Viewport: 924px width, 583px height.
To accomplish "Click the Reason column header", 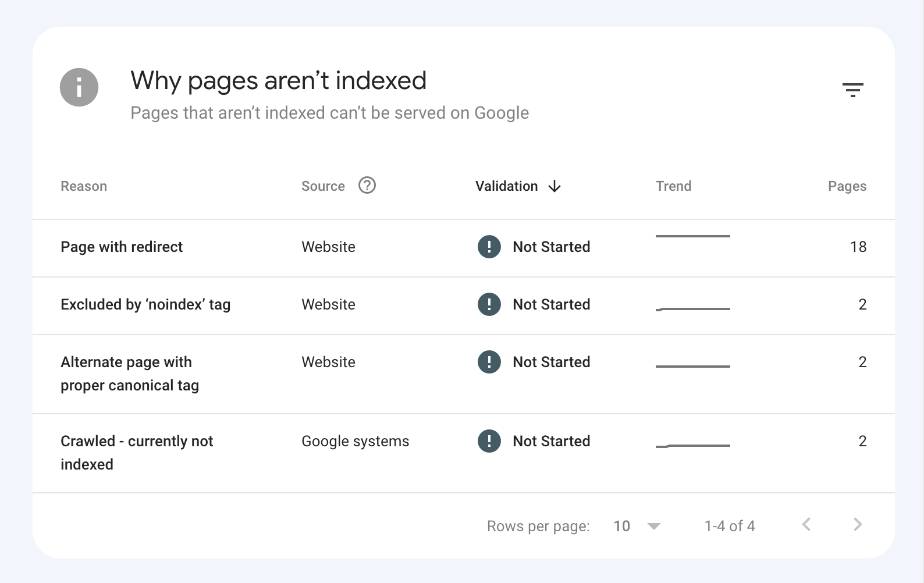I will pyautogui.click(x=84, y=186).
